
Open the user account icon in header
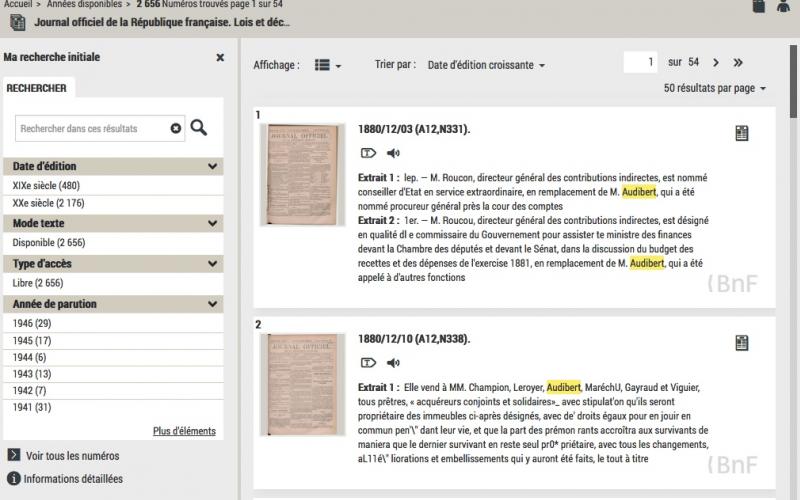[783, 6]
